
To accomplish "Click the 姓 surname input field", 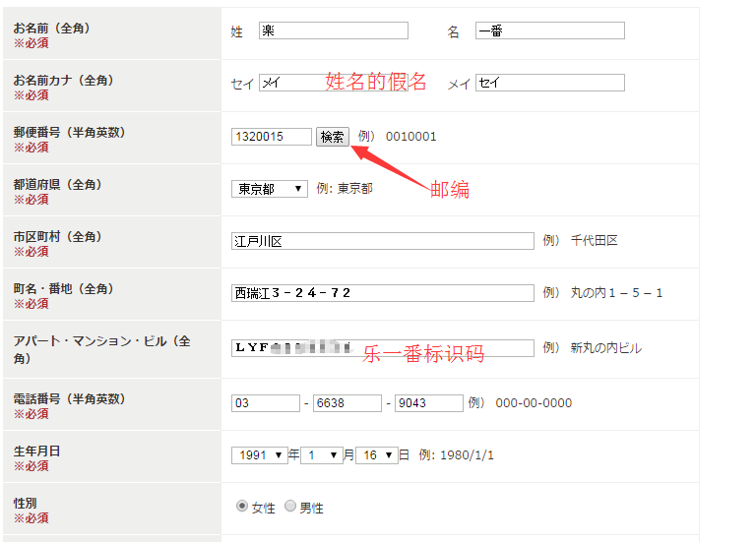I will [x=333, y=30].
